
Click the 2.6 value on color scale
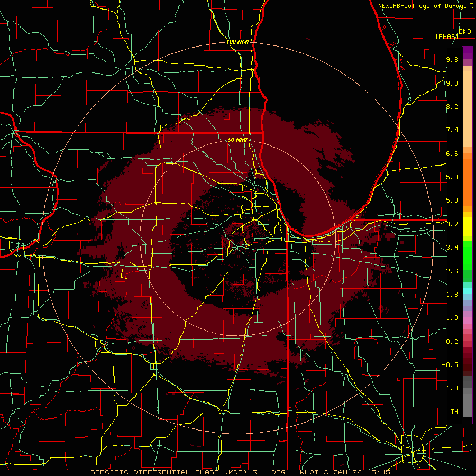pos(452,271)
